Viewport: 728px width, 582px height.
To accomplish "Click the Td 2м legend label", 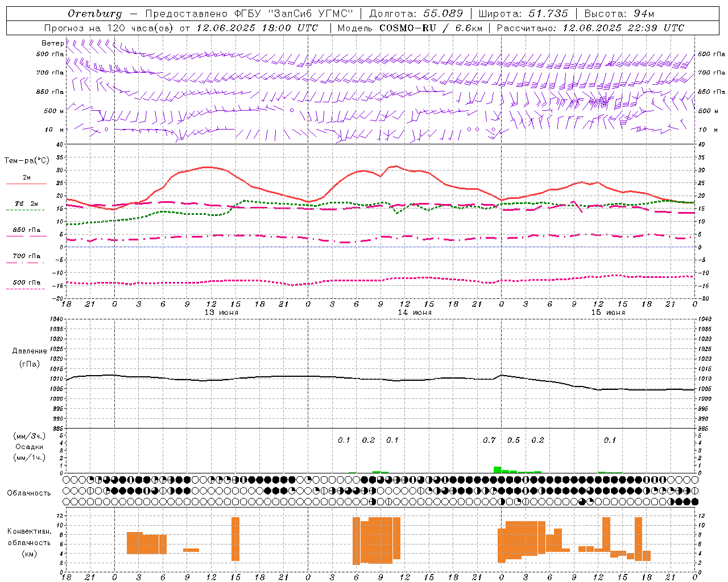I will (26, 203).
